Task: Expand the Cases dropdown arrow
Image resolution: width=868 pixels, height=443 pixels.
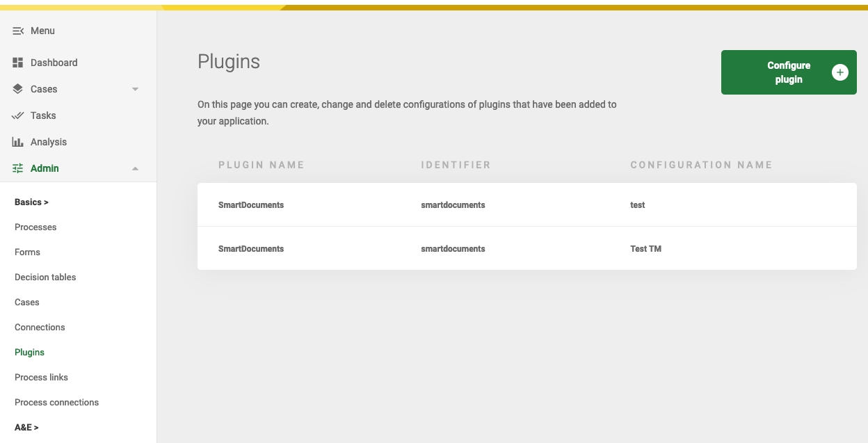Action: (135, 89)
